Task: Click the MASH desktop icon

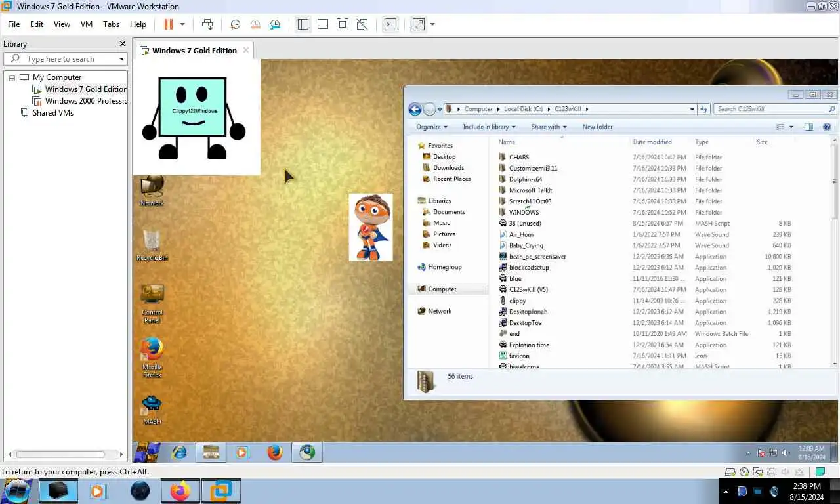Action: click(x=152, y=409)
